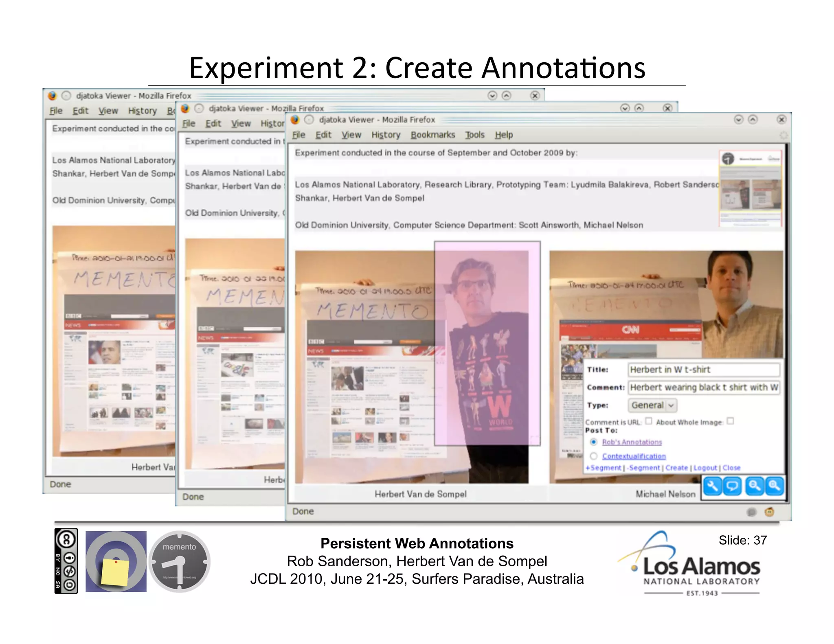Click the Persistent Web Annotations title text
The image size is (834, 644).
tap(417, 544)
